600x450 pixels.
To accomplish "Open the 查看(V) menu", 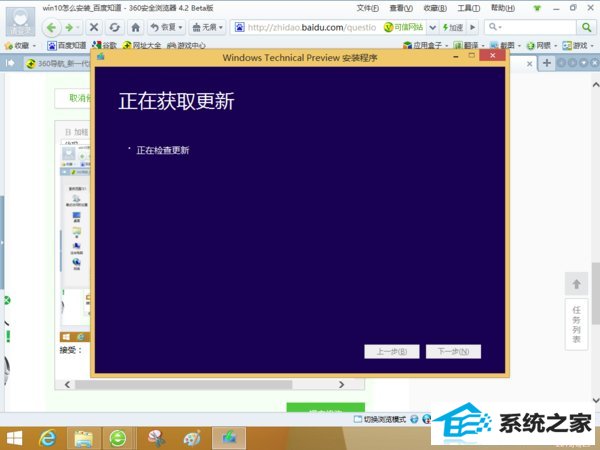I will (401, 8).
